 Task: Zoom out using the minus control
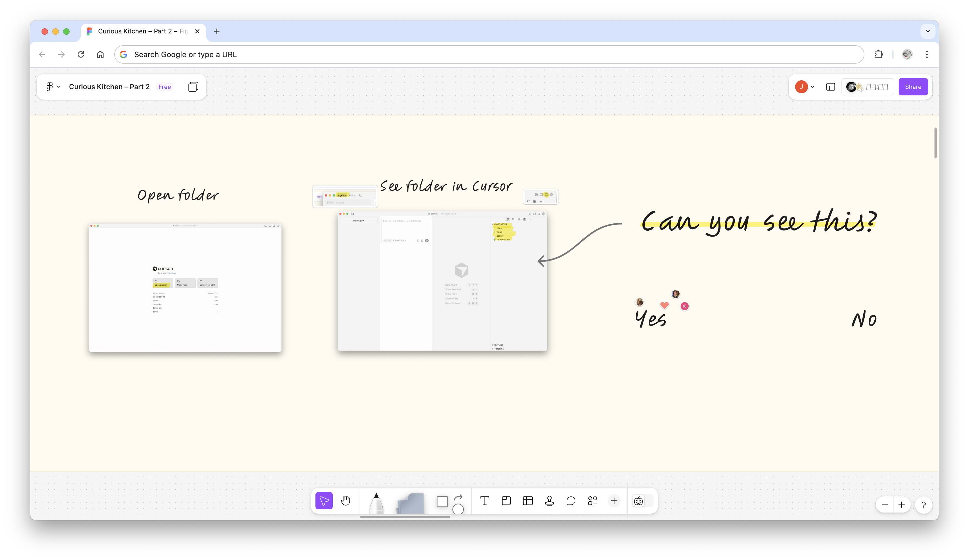[x=885, y=505]
